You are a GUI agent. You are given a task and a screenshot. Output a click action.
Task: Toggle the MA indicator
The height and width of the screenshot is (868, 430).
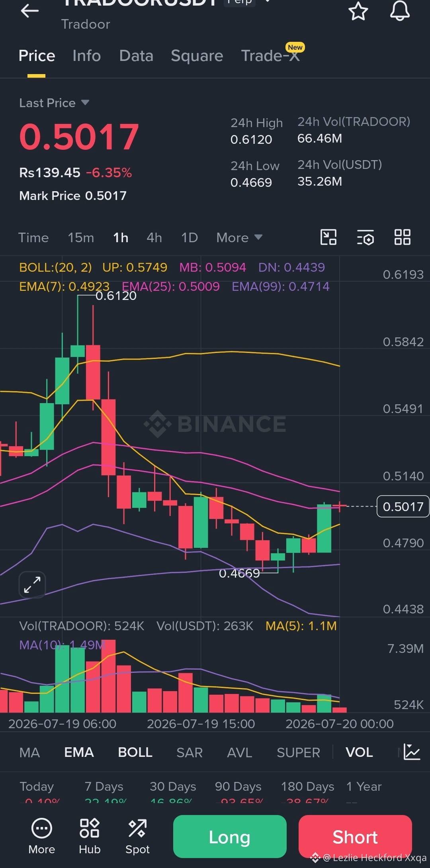(29, 752)
